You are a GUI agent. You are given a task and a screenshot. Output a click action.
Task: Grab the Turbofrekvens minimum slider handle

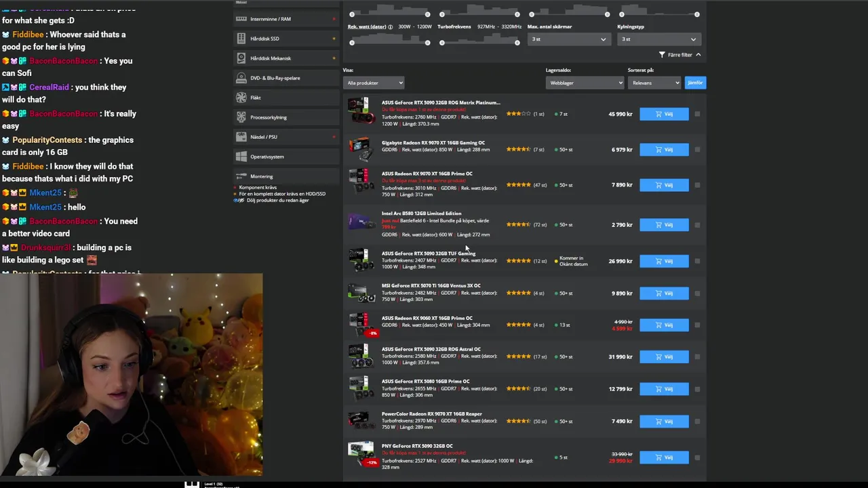coord(441,43)
